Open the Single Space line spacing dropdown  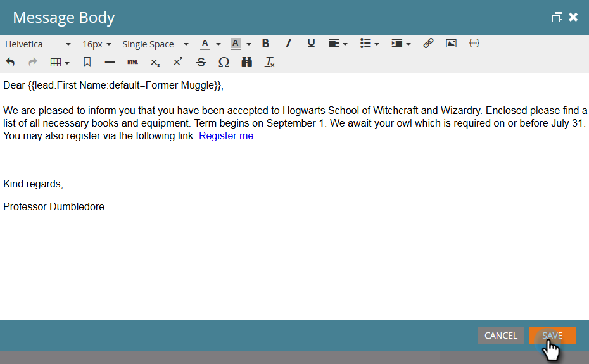tap(155, 44)
